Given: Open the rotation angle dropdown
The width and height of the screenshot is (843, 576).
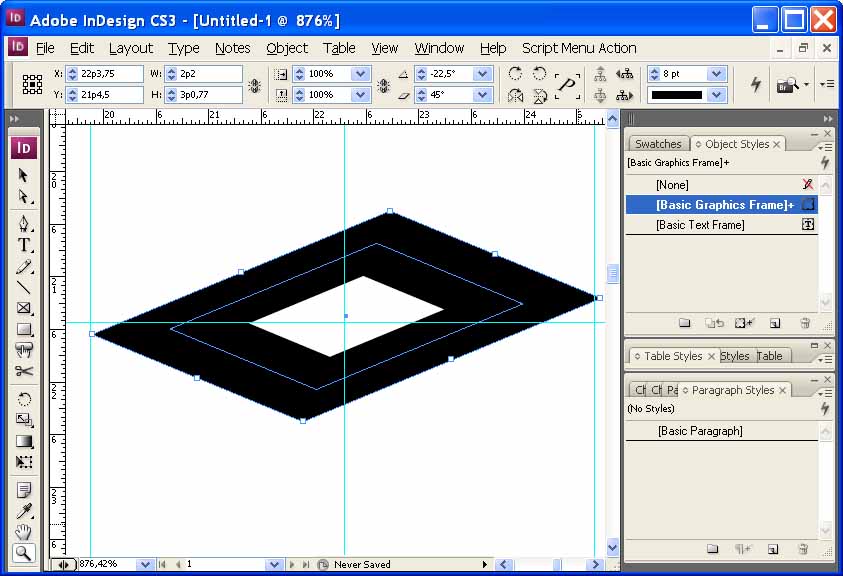Looking at the screenshot, I should [482, 74].
